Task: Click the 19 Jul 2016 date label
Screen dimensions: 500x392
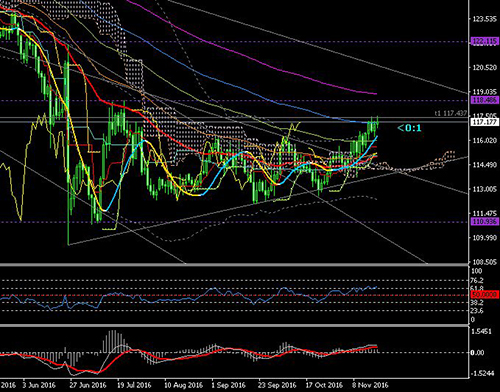Action: (x=134, y=385)
